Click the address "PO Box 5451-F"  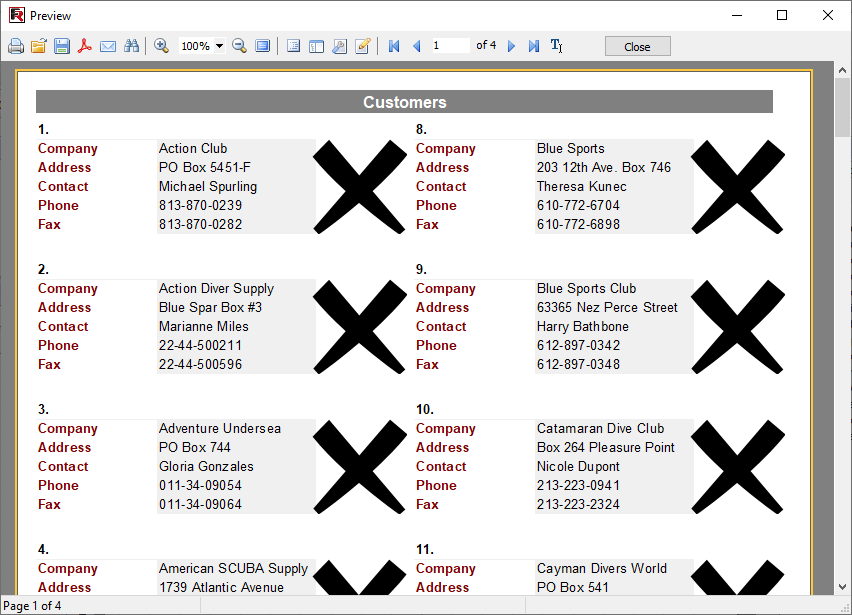(x=205, y=167)
